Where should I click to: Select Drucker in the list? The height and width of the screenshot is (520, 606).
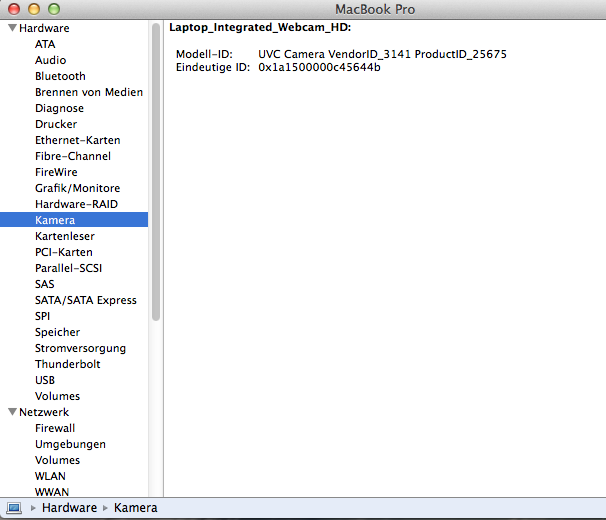(56, 124)
